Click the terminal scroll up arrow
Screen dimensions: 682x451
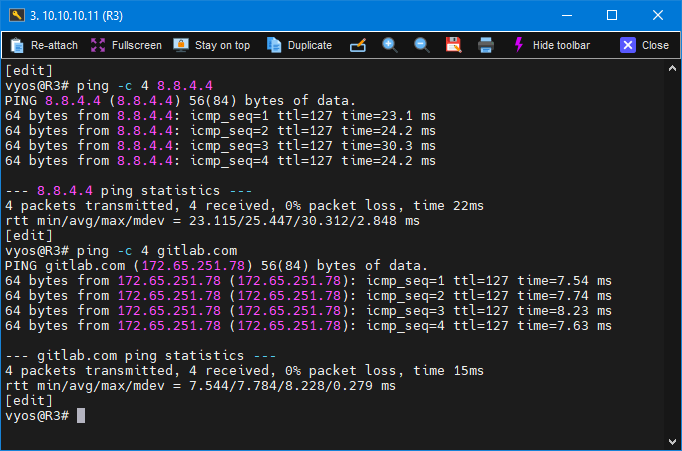point(672,68)
